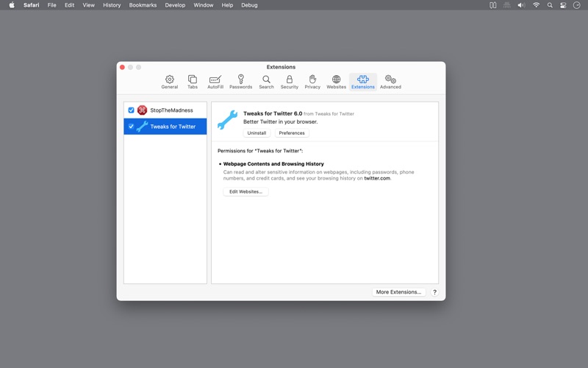Click the wrench icon in Tweaks for Twitter row
The image size is (588, 368).
(142, 127)
